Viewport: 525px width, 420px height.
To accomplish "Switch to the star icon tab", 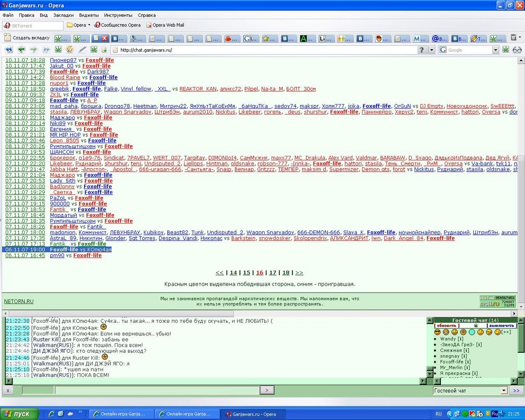I will click(269, 38).
